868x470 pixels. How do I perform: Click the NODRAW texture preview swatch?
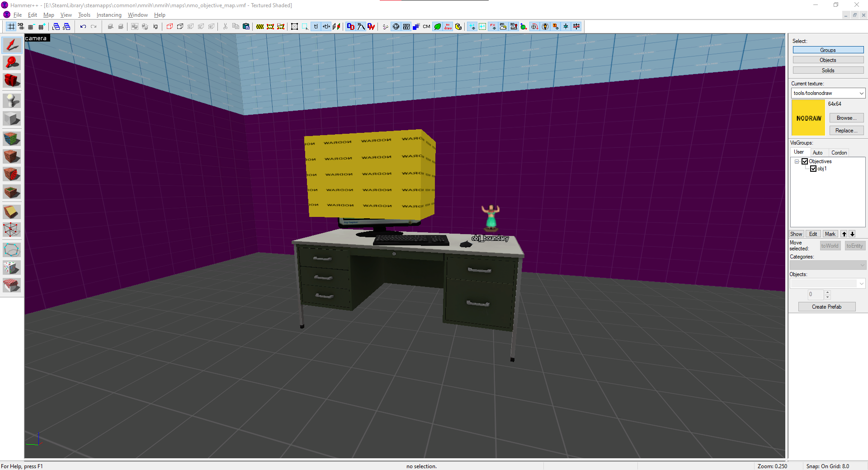pos(808,118)
